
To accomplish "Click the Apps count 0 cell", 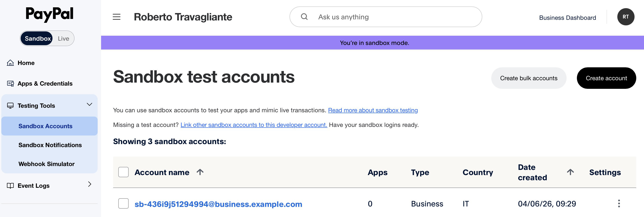I will (370, 204).
